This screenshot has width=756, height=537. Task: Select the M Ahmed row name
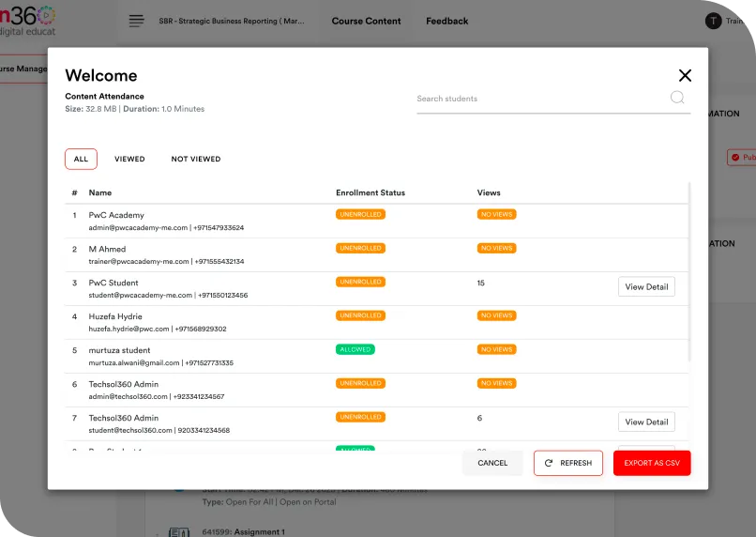[107, 249]
